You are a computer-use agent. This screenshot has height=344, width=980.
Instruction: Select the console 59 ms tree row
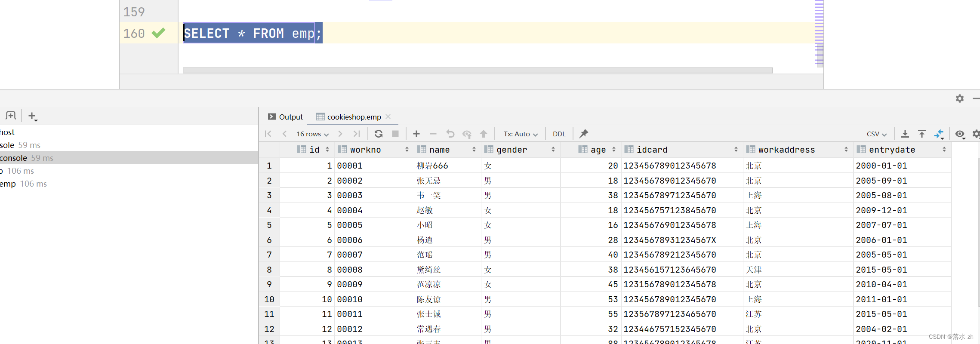129,158
